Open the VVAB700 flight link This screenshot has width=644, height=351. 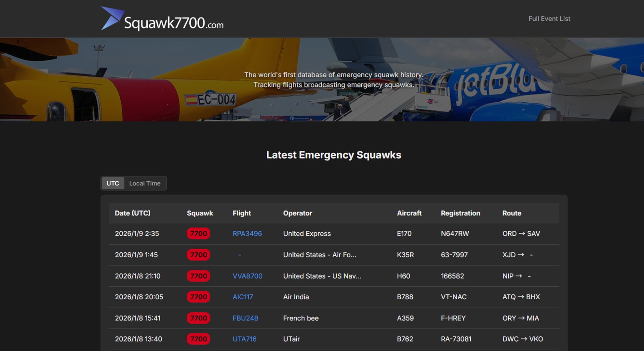[248, 276]
